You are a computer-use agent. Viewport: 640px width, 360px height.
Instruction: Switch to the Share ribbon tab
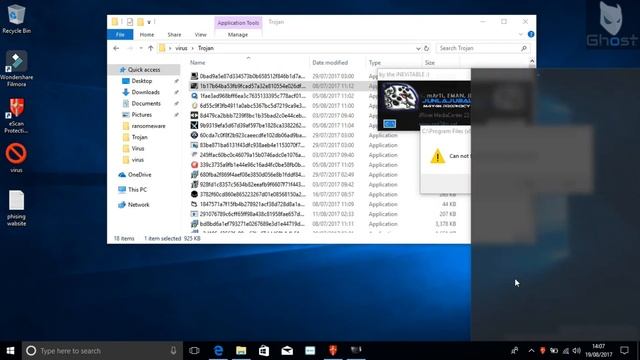[x=174, y=35]
